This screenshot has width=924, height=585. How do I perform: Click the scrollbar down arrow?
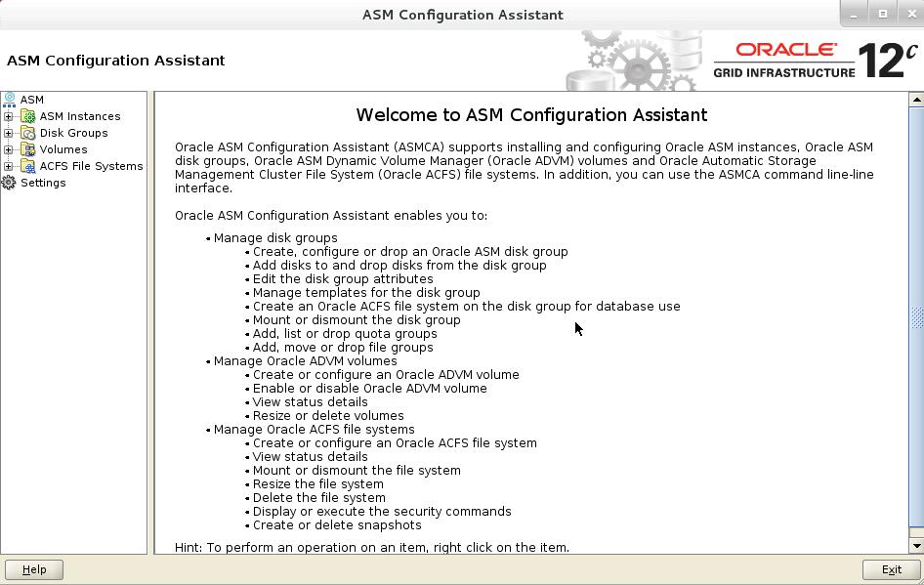coord(916,546)
